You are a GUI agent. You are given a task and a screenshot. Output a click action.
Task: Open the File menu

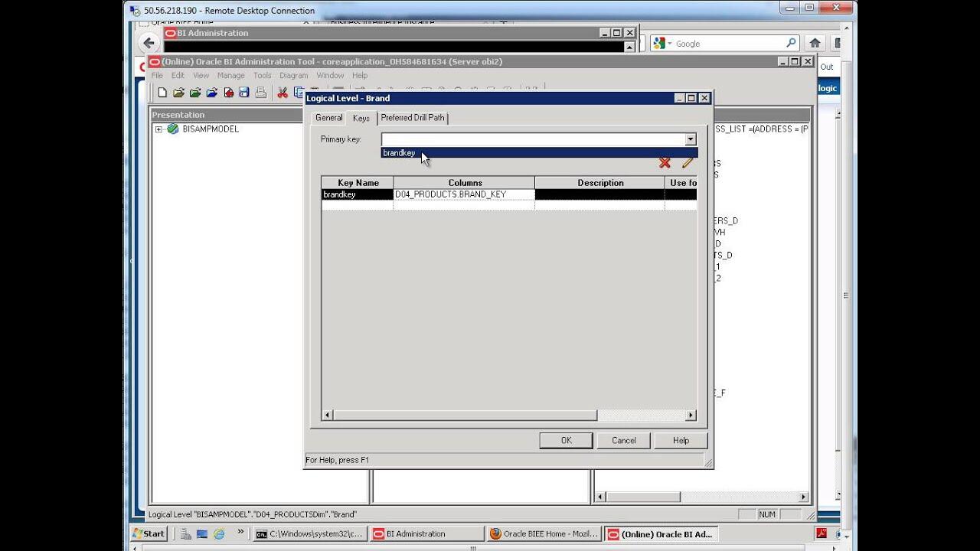(157, 75)
